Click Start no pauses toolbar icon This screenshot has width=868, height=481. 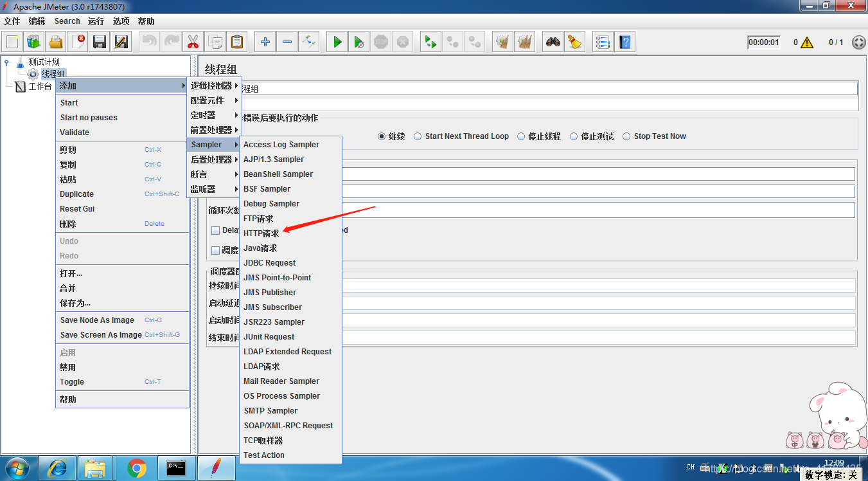click(359, 42)
